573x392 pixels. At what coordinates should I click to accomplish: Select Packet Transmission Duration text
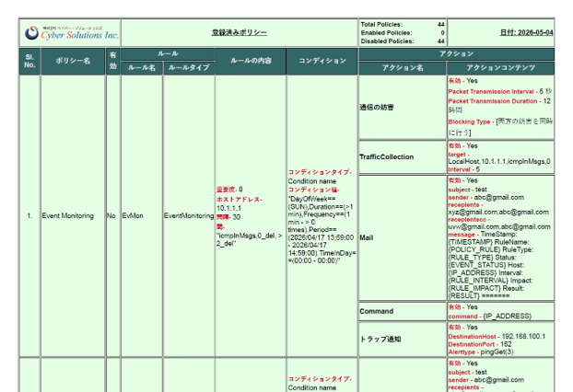499,105
